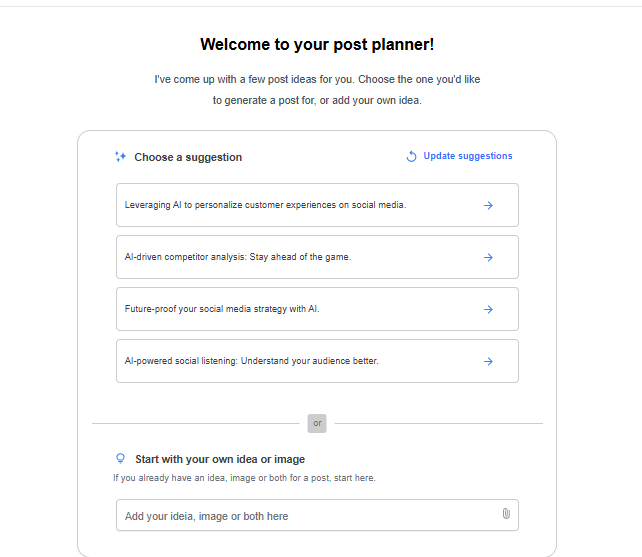Click arrow on AI-powered social listening suggestion

coord(488,361)
